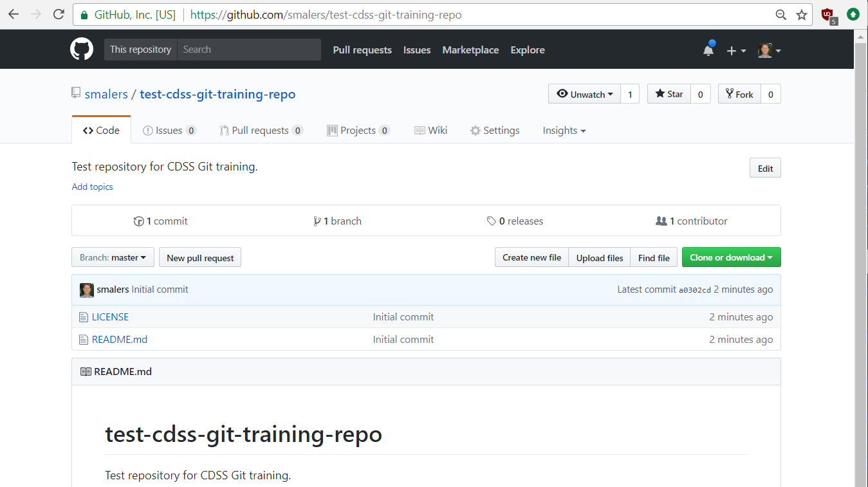Viewport: 868px width, 487px height.
Task: Open the Branch: master dropdown
Action: tap(113, 257)
